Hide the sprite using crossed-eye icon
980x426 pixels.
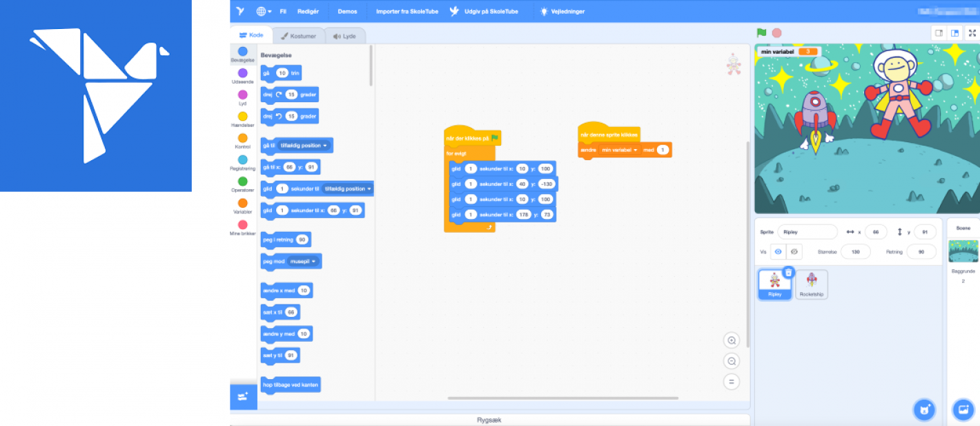pyautogui.click(x=794, y=252)
